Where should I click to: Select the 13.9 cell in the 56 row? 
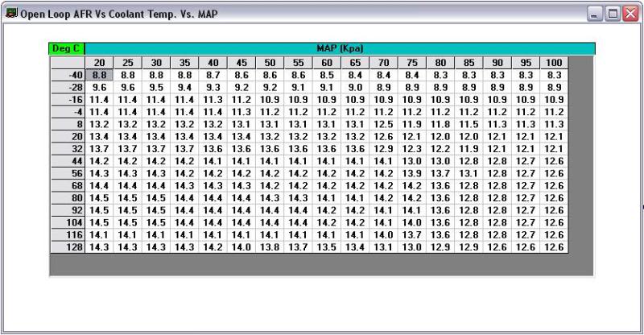tap(412, 173)
